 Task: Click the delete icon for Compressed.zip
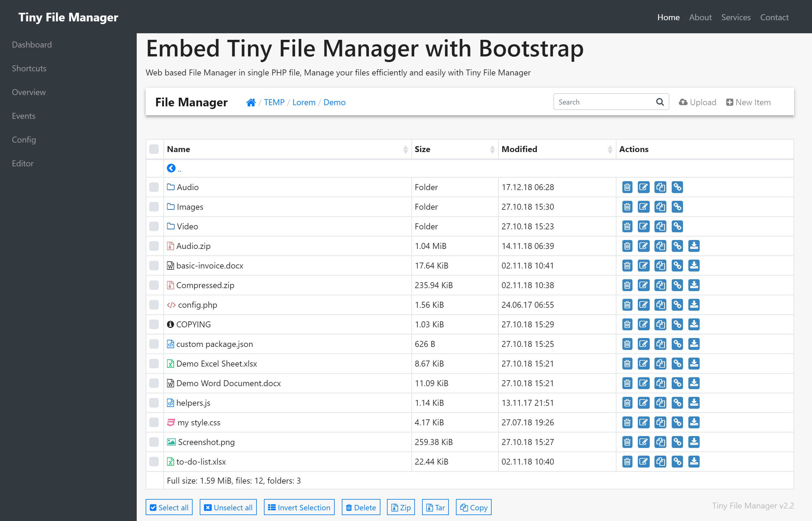point(627,285)
